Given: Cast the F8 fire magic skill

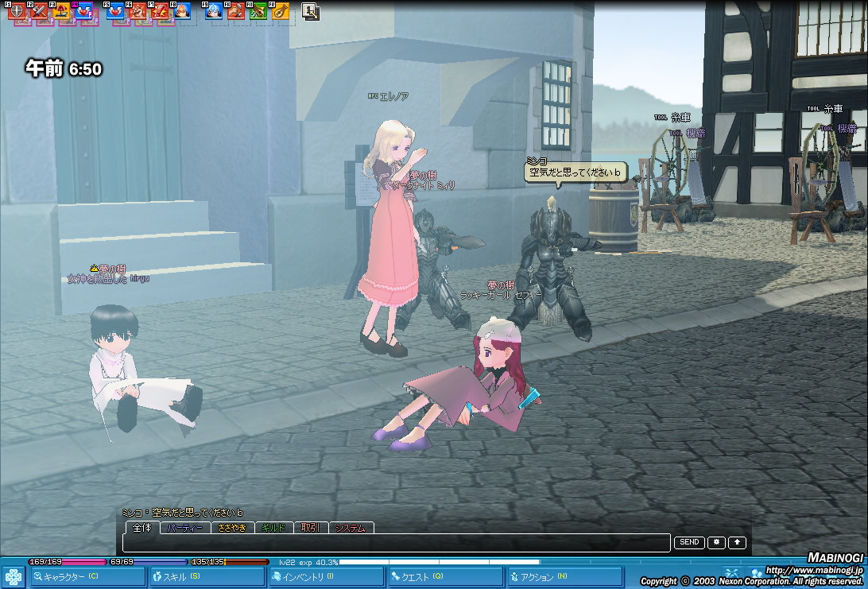Looking at the screenshot, I should pos(181,10).
